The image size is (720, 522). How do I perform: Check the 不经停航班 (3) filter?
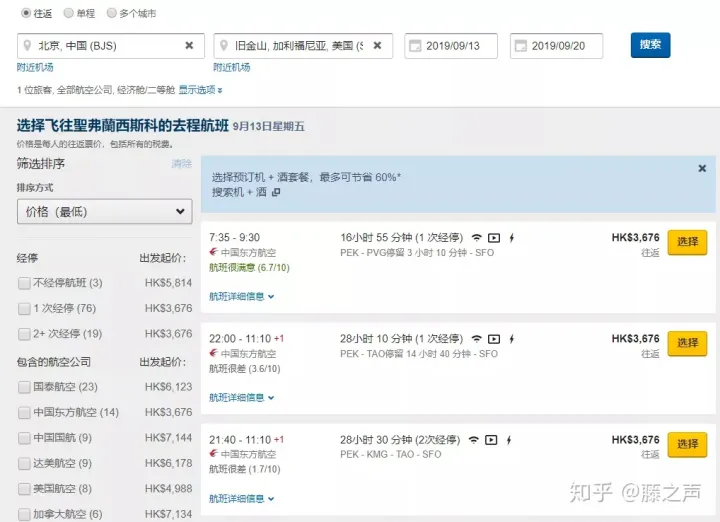point(24,283)
